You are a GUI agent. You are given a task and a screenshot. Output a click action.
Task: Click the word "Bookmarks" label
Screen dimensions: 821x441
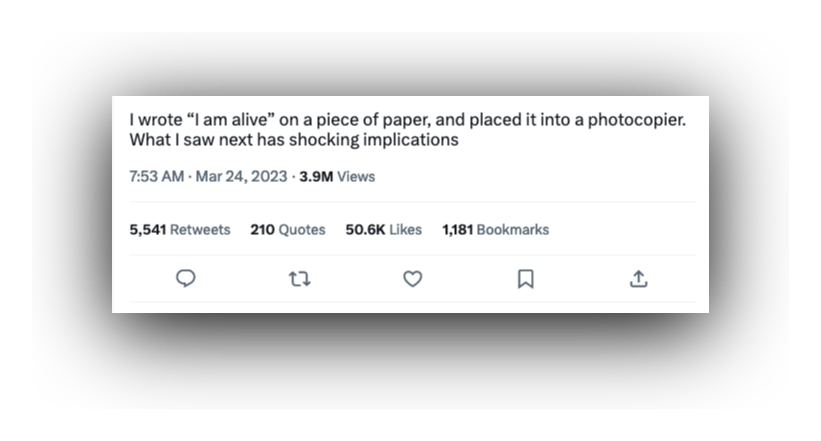[x=513, y=229]
